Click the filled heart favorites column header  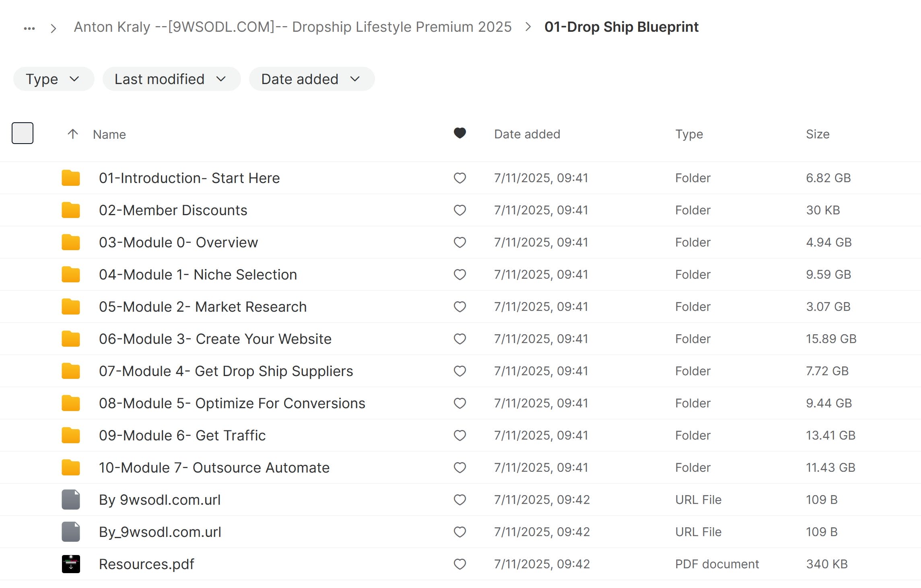click(459, 133)
